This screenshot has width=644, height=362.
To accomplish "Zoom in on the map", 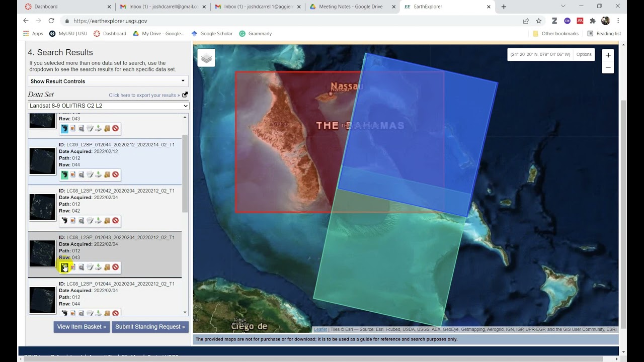I will click(x=608, y=55).
